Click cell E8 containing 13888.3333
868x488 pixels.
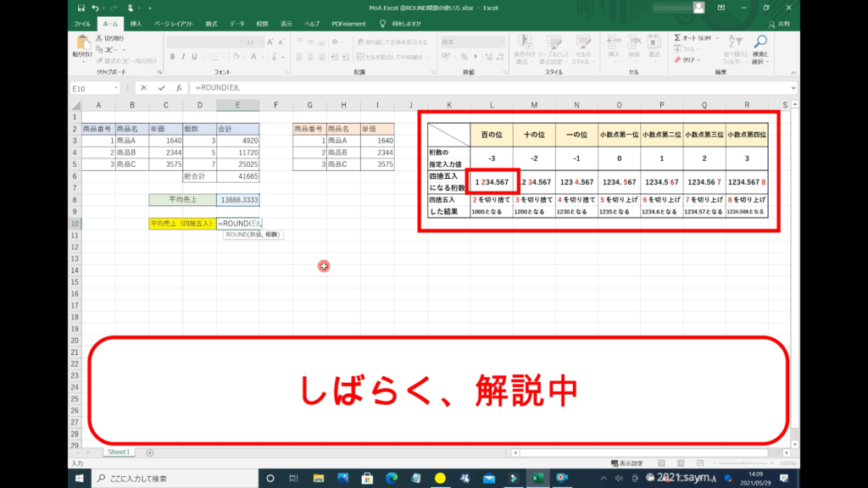tap(237, 200)
